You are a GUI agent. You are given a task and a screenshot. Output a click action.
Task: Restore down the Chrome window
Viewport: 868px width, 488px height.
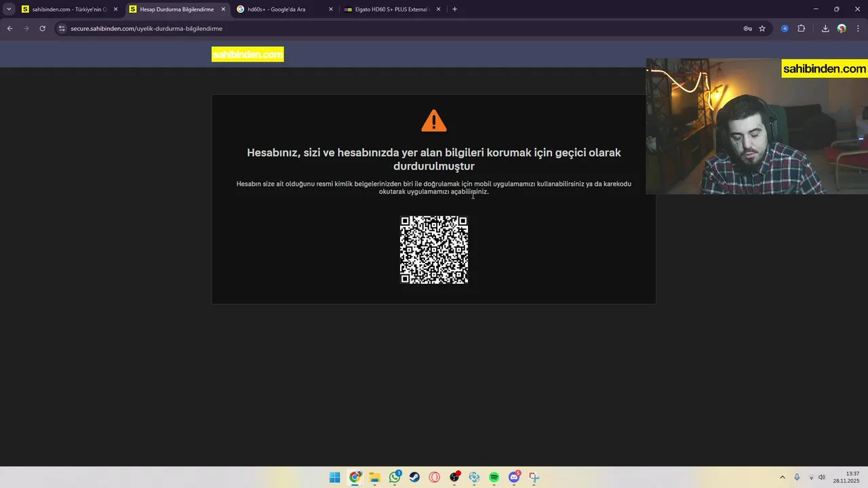coord(836,9)
